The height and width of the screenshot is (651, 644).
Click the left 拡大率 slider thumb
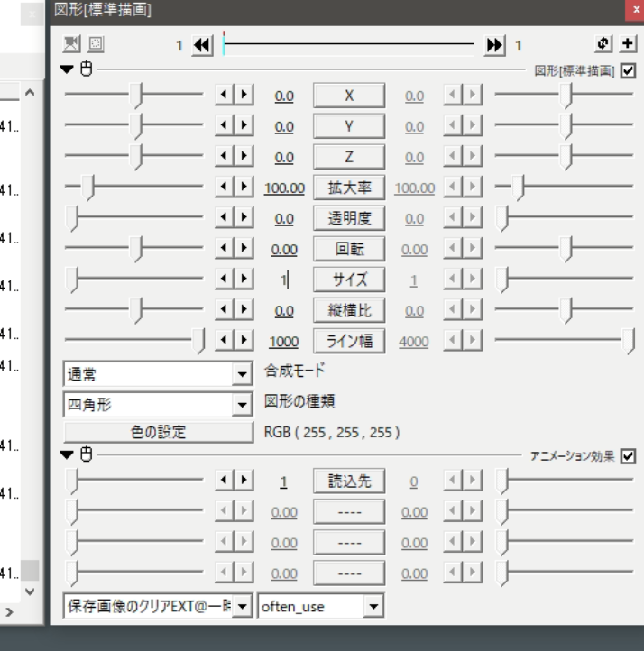87,188
